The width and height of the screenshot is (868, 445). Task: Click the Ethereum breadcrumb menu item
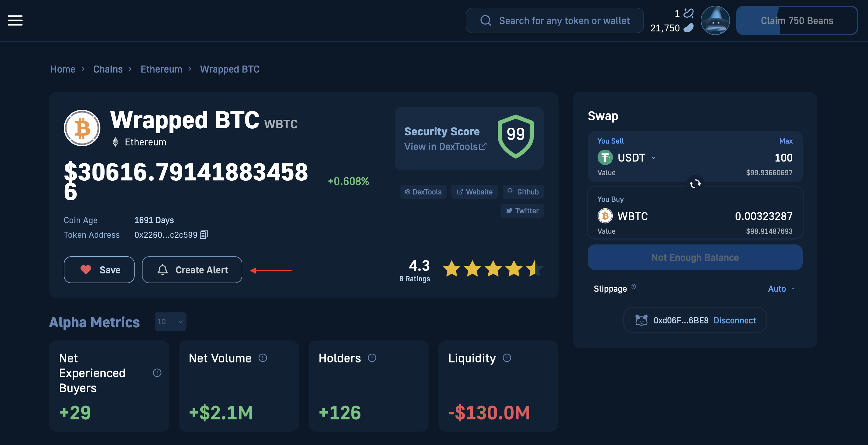coord(161,69)
